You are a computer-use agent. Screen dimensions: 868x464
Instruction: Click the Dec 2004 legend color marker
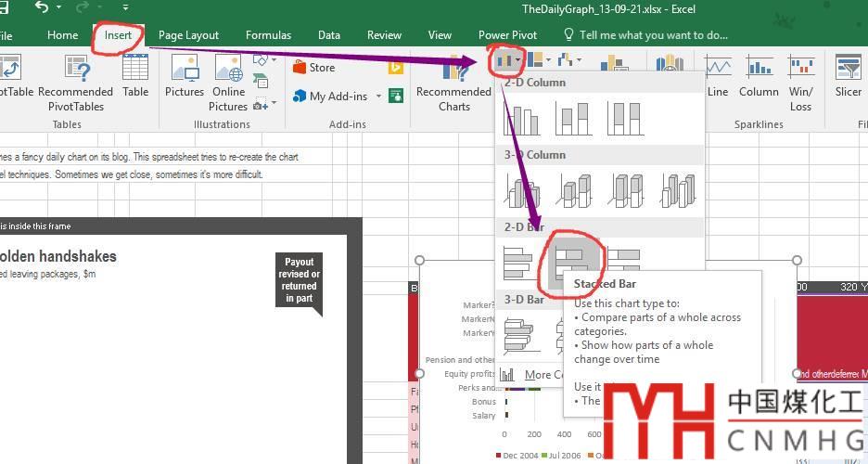coord(499,456)
